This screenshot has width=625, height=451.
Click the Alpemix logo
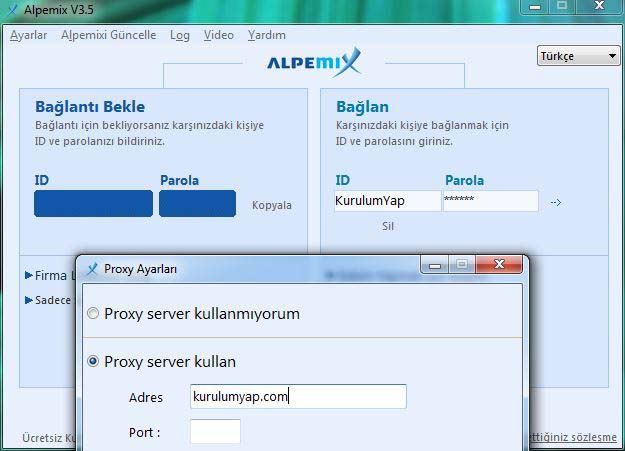coord(314,62)
